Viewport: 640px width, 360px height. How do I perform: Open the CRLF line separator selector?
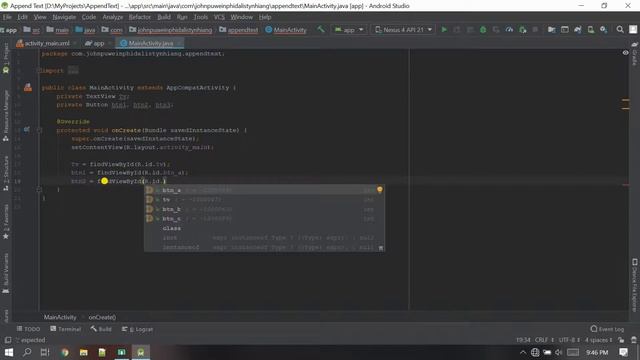[x=544, y=340]
